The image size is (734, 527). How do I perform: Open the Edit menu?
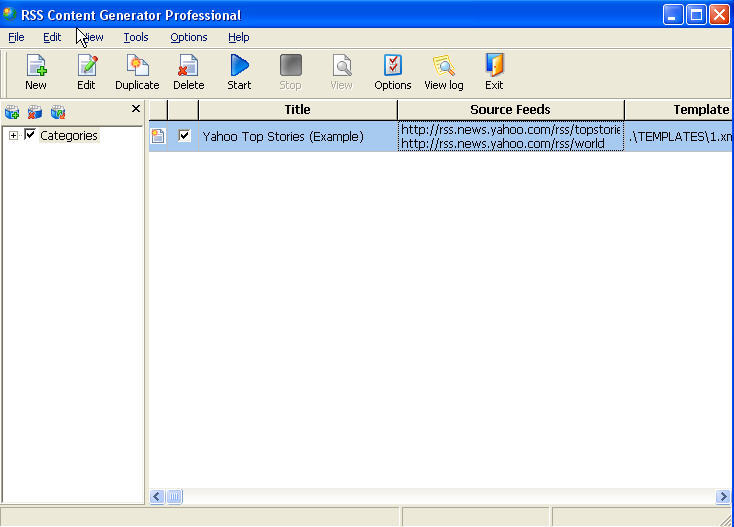pyautogui.click(x=52, y=37)
